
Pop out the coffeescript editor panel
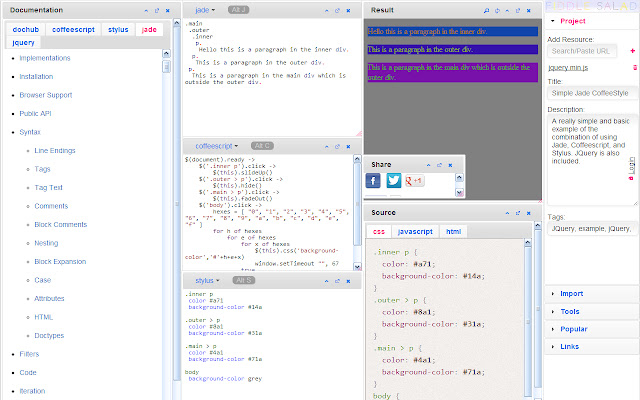pyautogui.click(x=339, y=145)
